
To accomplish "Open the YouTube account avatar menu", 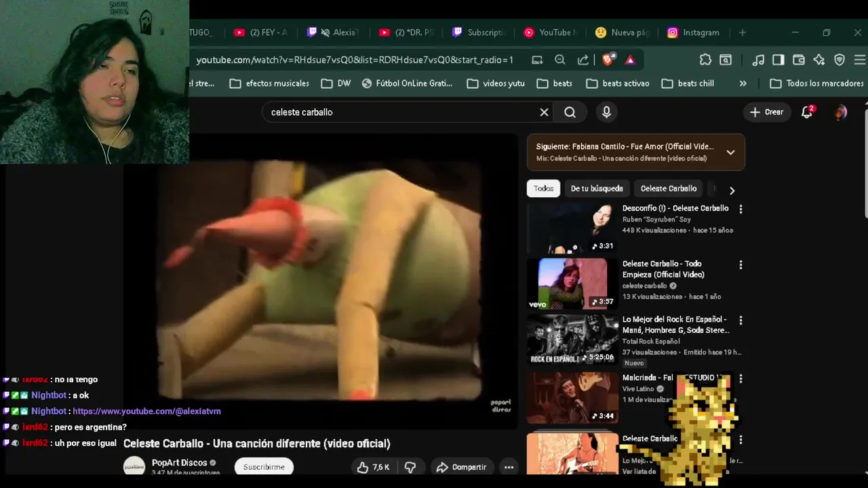I will tap(841, 113).
